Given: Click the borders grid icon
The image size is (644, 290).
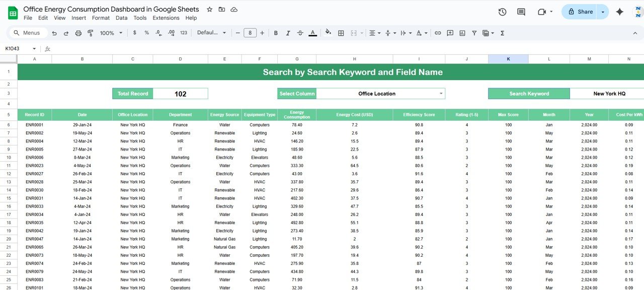Looking at the screenshot, I should click(341, 33).
